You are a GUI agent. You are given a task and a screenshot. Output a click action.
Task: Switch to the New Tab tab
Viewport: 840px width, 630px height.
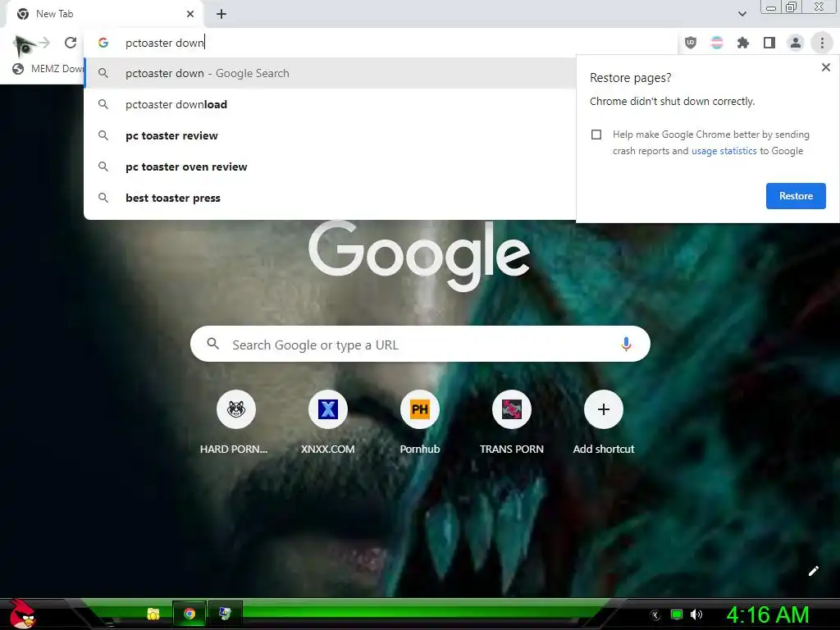pyautogui.click(x=103, y=14)
